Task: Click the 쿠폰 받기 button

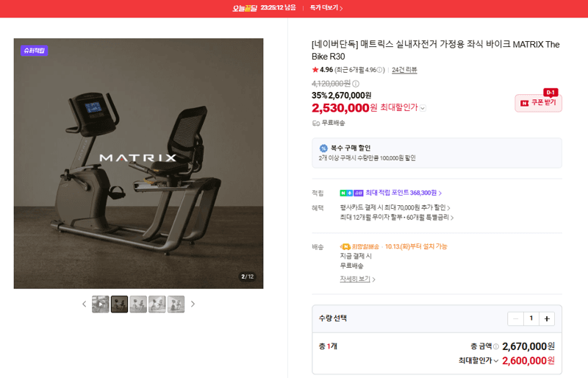Action: [538, 103]
